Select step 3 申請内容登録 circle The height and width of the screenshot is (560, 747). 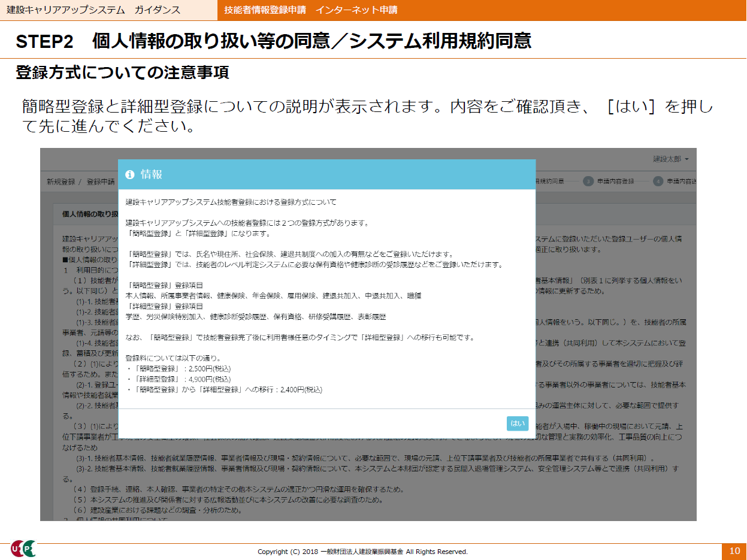(588, 181)
